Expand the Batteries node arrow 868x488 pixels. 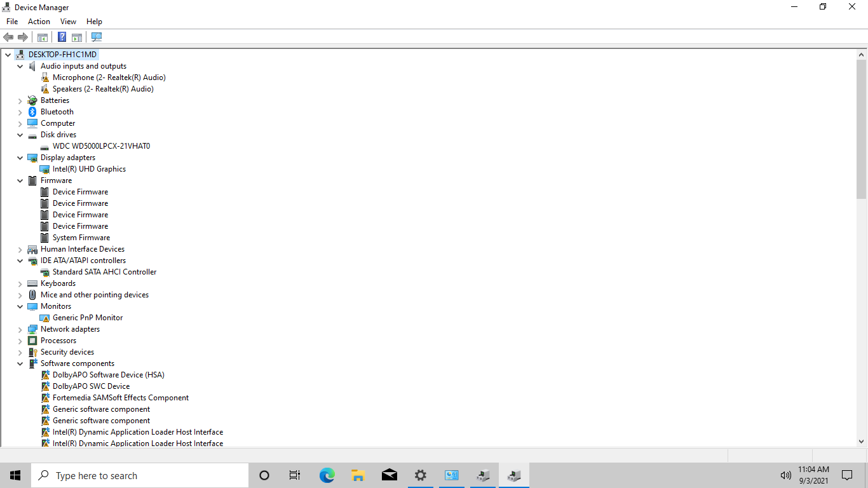(20, 100)
